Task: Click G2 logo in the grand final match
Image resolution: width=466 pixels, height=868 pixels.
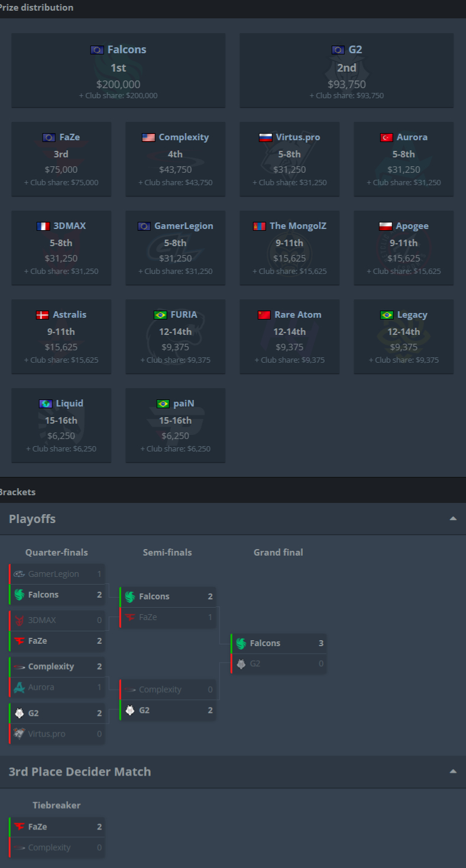Action: [x=241, y=664]
